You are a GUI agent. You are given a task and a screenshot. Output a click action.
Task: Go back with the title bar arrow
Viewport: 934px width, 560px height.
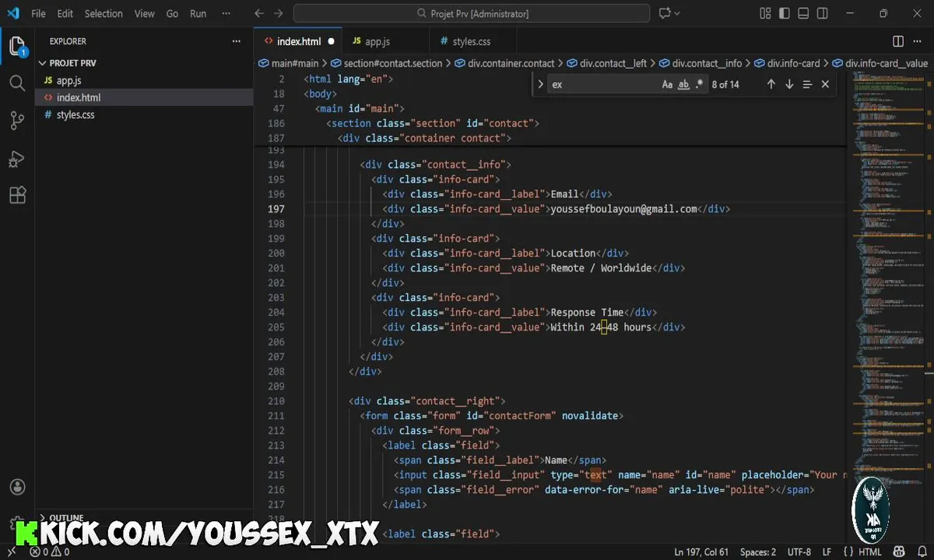[x=259, y=13]
